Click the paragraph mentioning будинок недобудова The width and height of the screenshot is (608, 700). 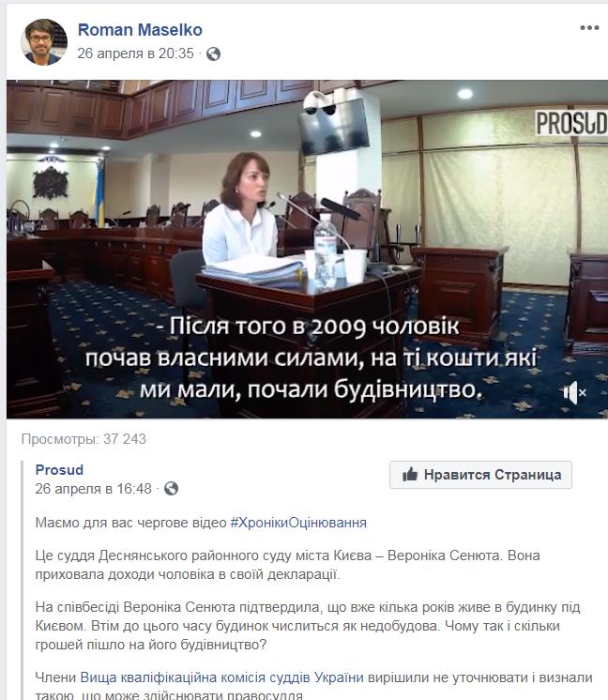point(308,626)
